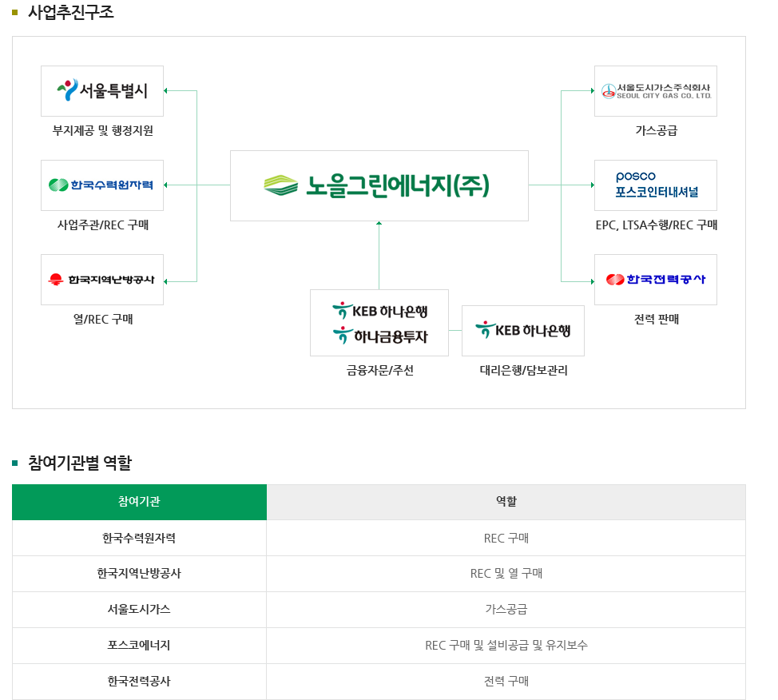Select the POSCO 포스코인터내셔널 logo
Viewport: 778px width, 700px height.
656,185
